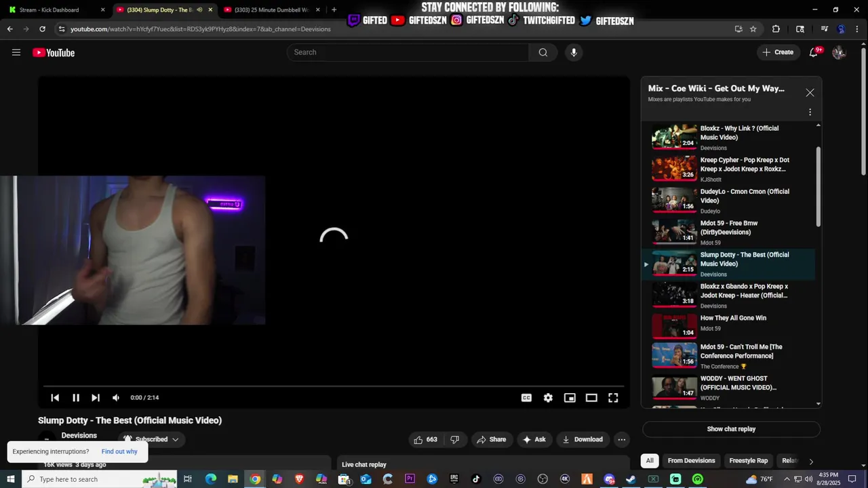Open TikTok from the taskbar
Screen dimensions: 868x488
(476, 479)
